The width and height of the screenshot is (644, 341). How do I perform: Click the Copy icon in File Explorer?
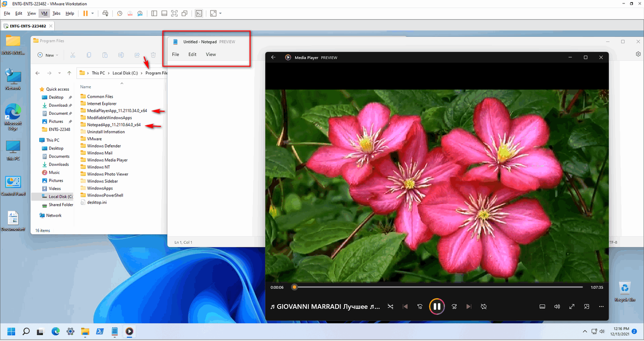[x=89, y=55]
